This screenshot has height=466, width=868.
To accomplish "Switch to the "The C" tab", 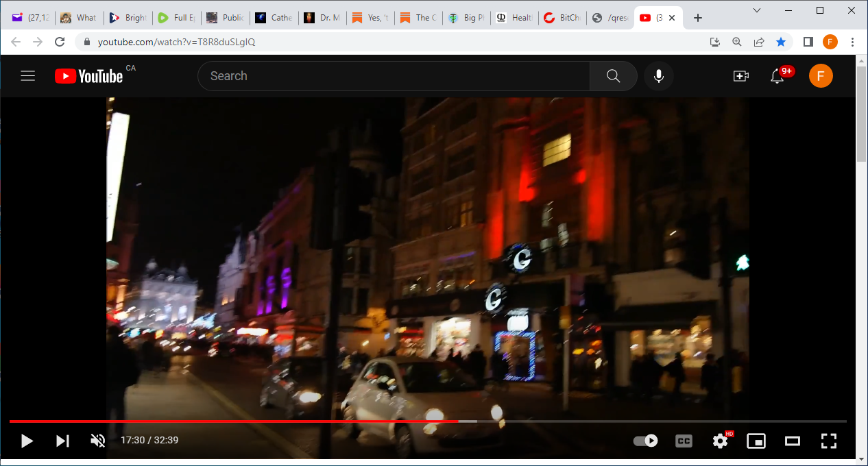I will tap(420, 18).
